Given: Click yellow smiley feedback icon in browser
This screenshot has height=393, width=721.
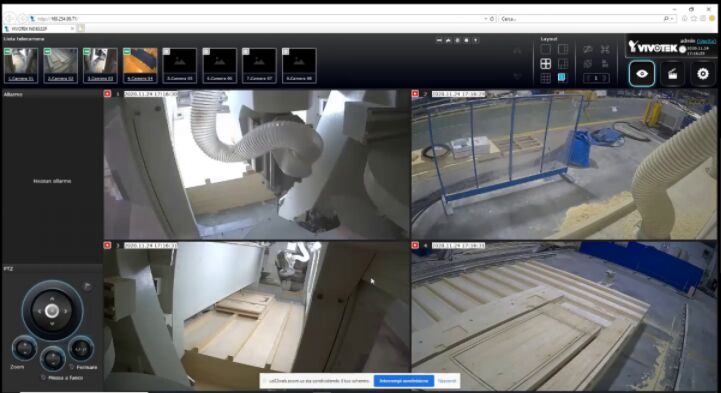Looking at the screenshot, I should [712, 18].
